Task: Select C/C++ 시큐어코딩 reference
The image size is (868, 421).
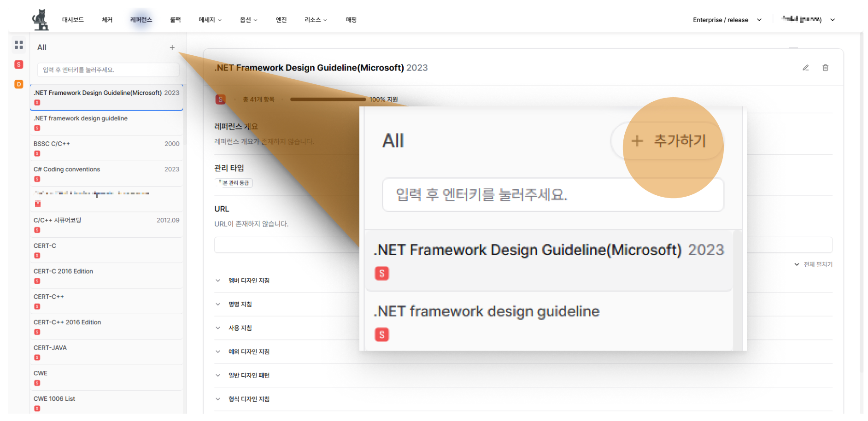Action: click(106, 225)
